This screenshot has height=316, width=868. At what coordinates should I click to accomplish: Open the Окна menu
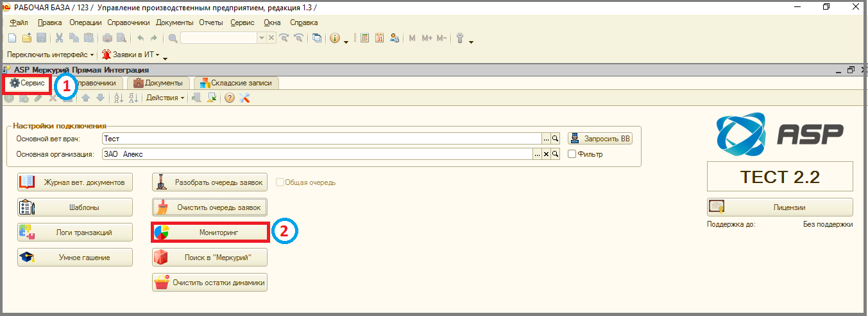click(271, 22)
